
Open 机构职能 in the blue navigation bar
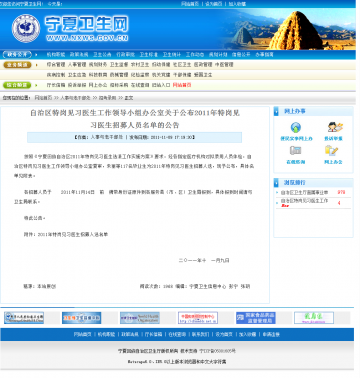56,54
